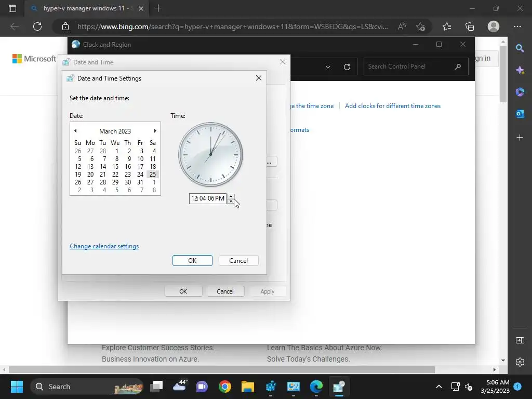Screen dimensions: 532x399
Task: Open weather widget showing 44°
Action: pyautogui.click(x=180, y=386)
